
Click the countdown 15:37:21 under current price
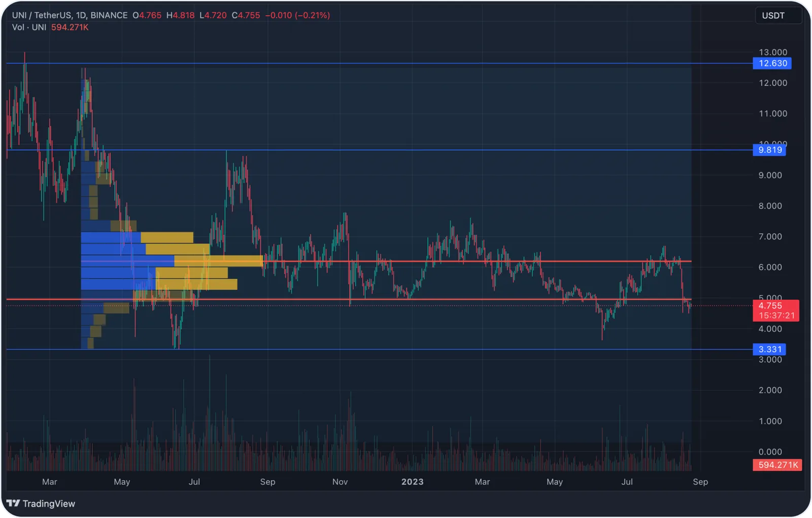coord(776,316)
